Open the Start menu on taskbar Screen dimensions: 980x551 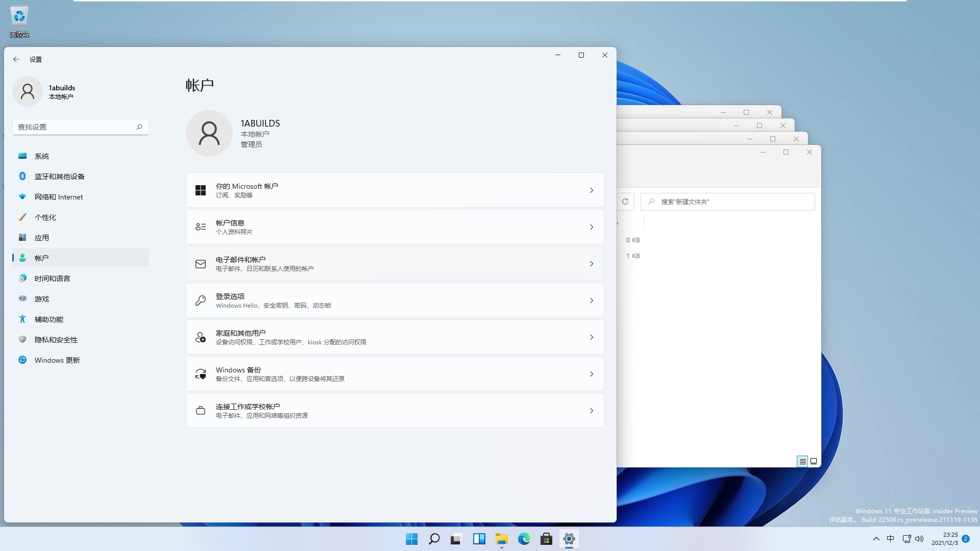[411, 539]
